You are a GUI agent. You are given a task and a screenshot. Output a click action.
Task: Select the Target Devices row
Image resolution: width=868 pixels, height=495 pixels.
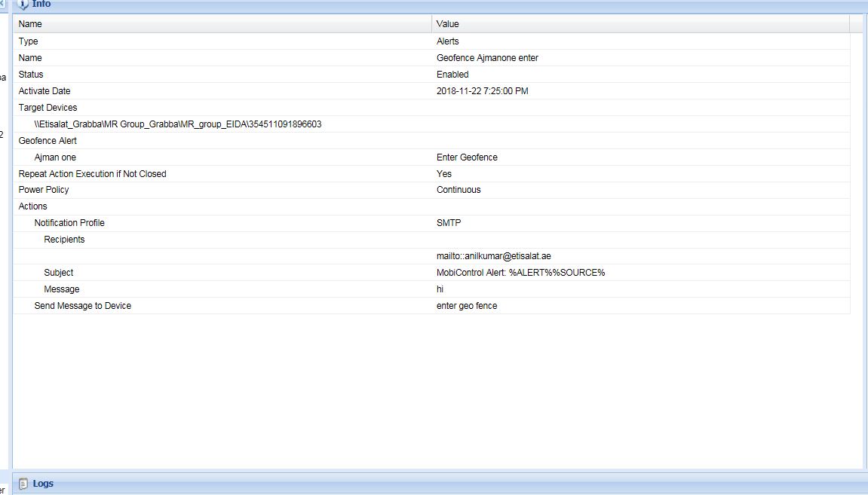coord(48,108)
